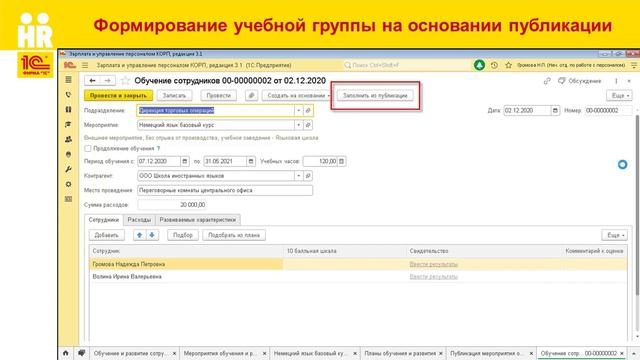Open Ввести результаты link for Волина
The width and height of the screenshot is (640, 360).
433,277
